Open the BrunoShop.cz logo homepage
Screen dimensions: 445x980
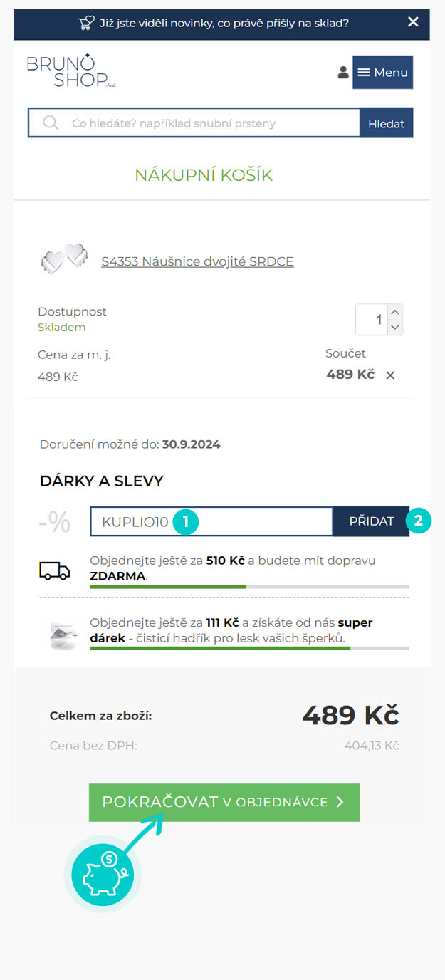[x=71, y=72]
